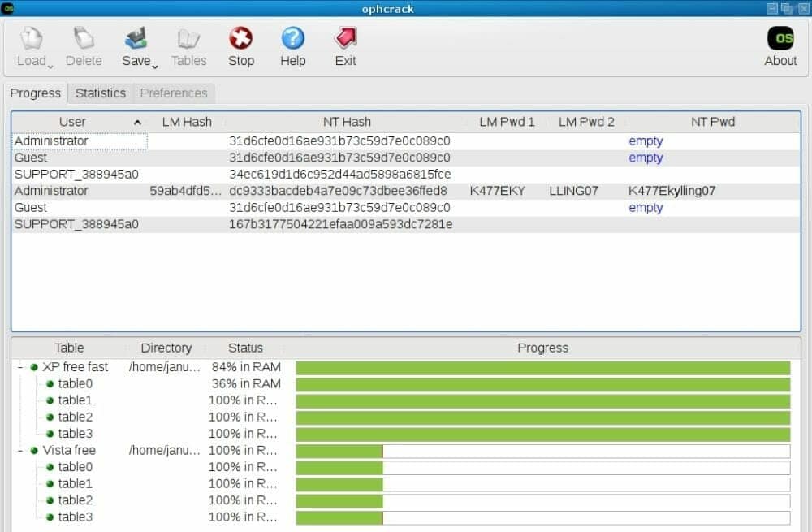Click the NT Pwd column header
812x532 pixels.
point(713,122)
